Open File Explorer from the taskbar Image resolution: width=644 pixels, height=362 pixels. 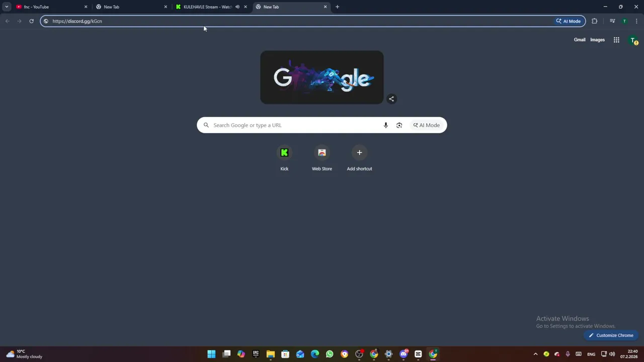(271, 354)
